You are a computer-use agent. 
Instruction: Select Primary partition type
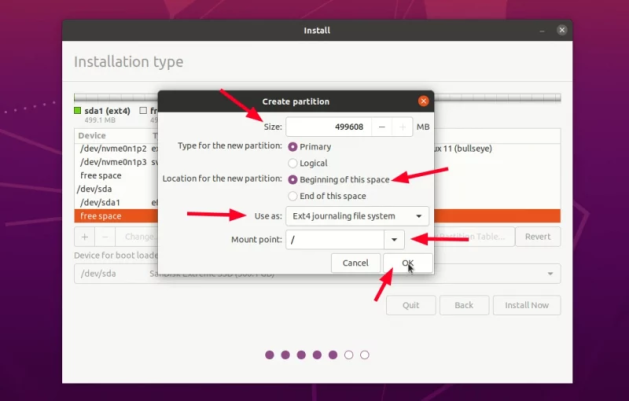pos(293,146)
